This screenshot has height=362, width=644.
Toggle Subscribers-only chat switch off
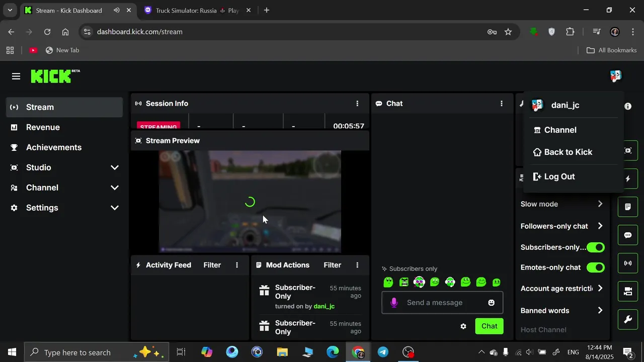(596, 247)
